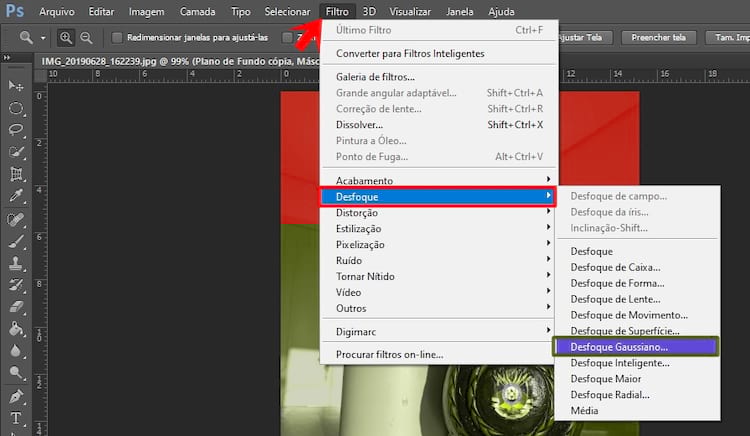Select the Clone Stamp tool
This screenshot has height=436, width=750.
(x=16, y=263)
